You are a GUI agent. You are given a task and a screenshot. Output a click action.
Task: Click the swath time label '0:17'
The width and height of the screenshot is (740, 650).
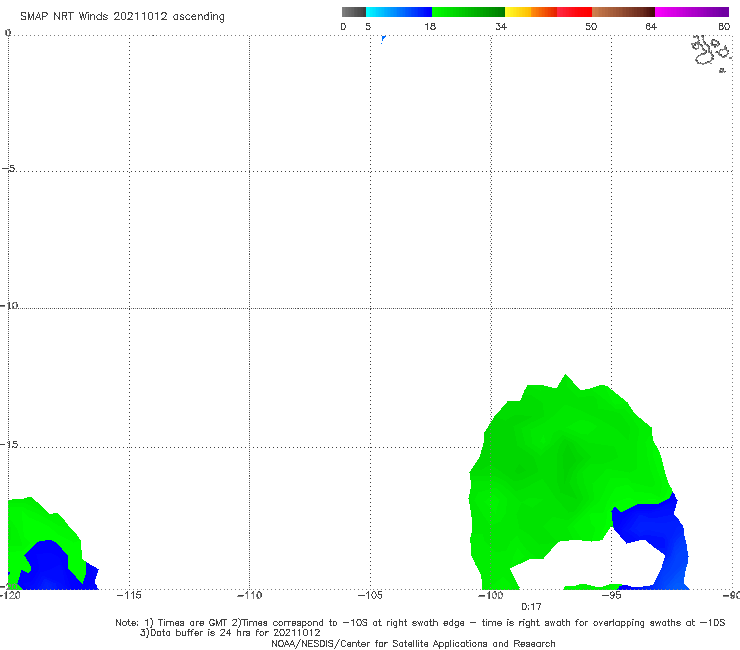[x=531, y=607]
